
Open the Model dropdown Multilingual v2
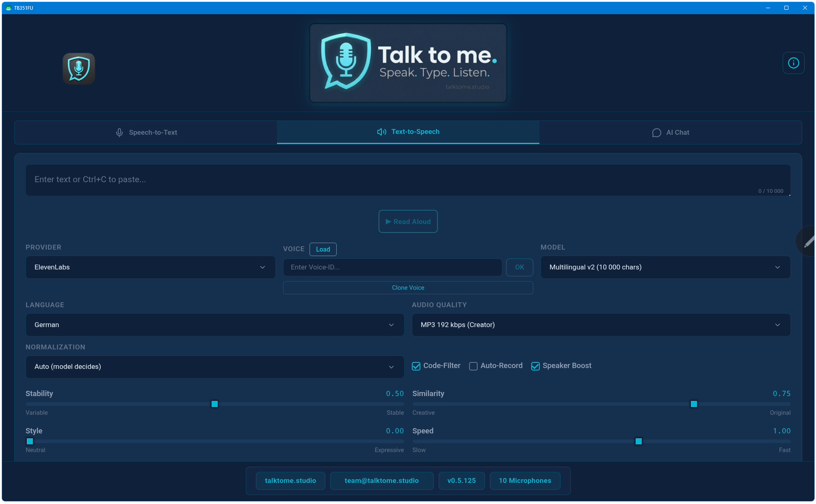click(665, 267)
